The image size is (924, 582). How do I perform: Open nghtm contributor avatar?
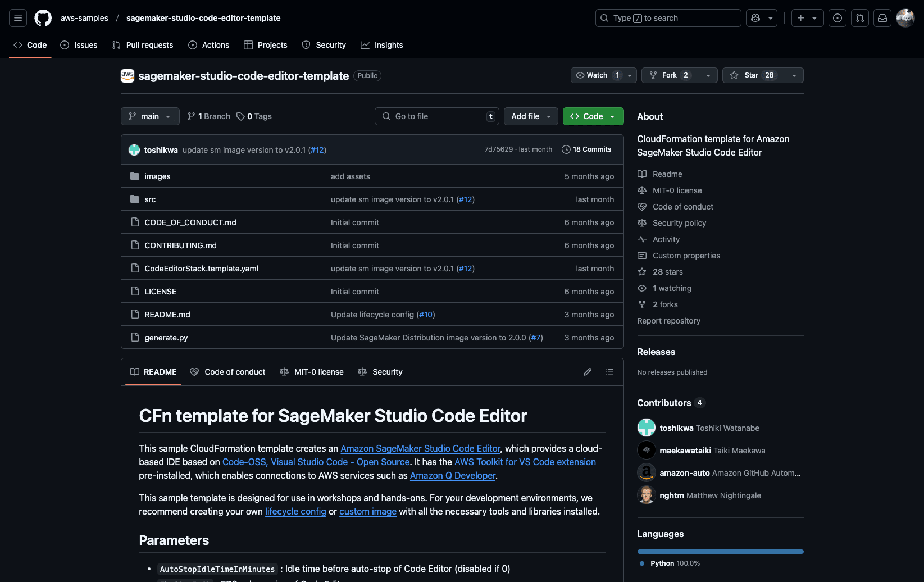coord(647,495)
